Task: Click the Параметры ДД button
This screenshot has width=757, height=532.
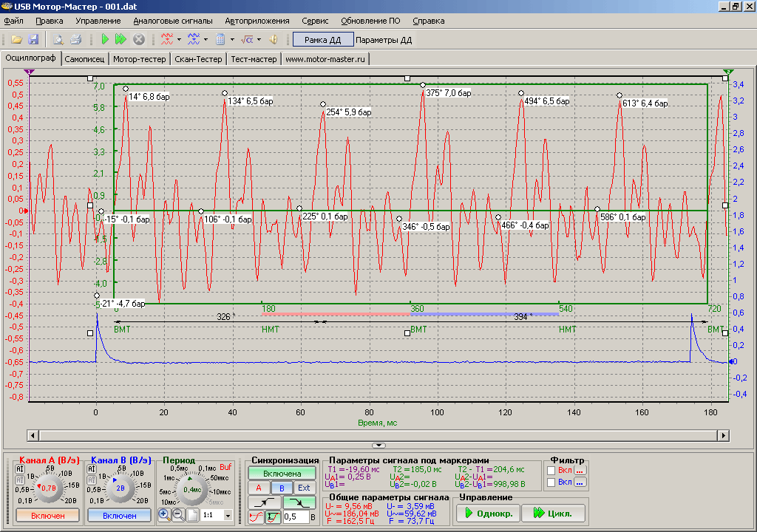Action: point(384,40)
